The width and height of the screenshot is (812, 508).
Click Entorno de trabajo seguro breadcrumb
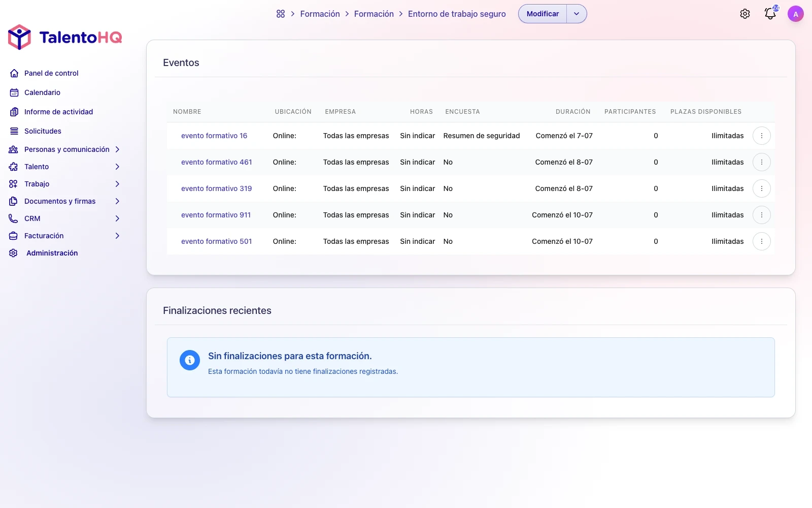coord(457,14)
